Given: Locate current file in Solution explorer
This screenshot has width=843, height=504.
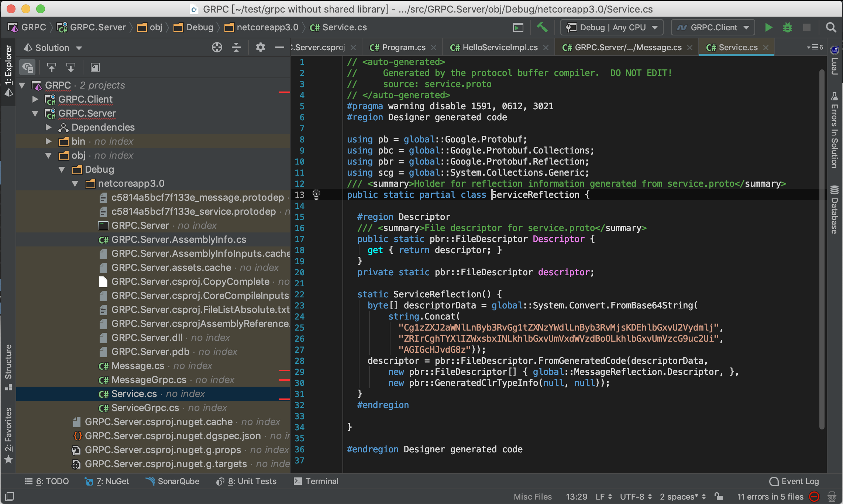Looking at the screenshot, I should (217, 48).
